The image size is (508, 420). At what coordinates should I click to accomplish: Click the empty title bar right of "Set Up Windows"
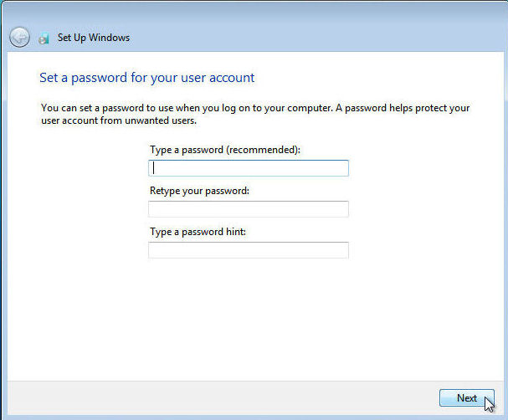click(318, 38)
